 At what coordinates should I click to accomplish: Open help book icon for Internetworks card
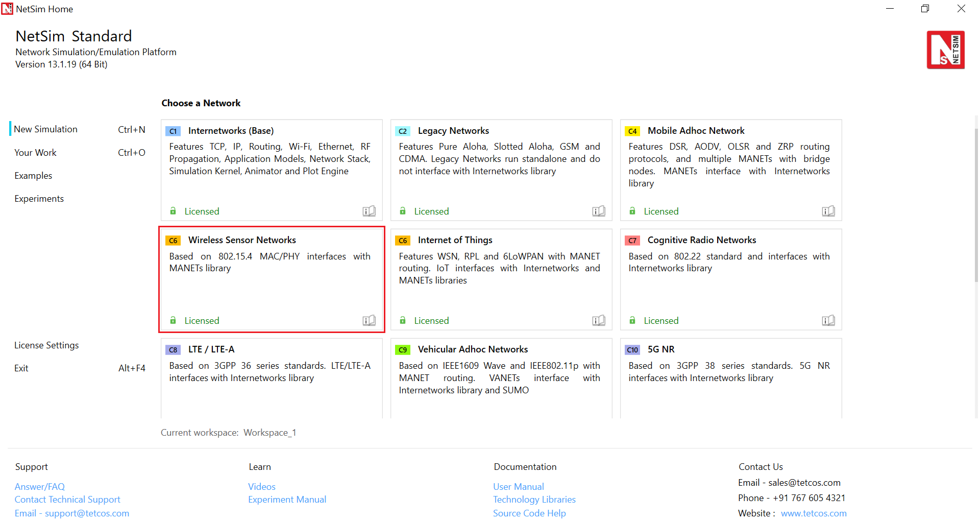[369, 211]
